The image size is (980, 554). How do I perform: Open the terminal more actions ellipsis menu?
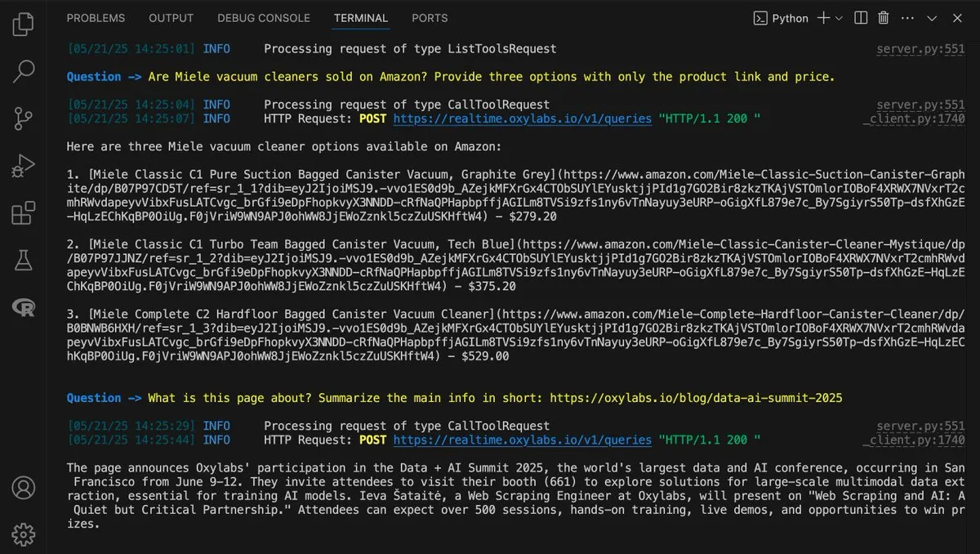tap(907, 17)
